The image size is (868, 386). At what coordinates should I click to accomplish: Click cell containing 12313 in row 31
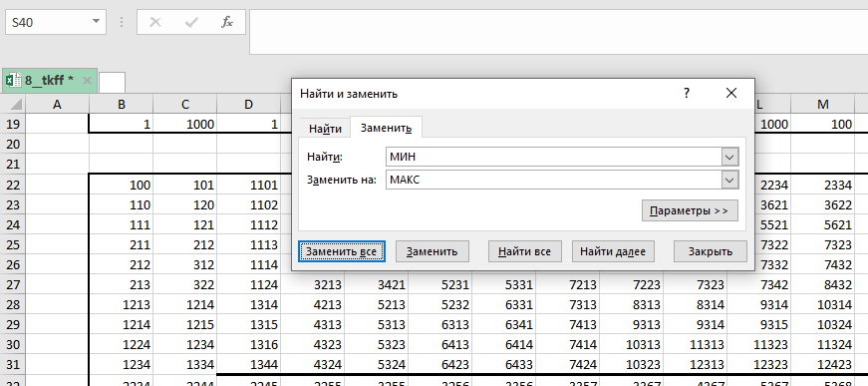[696, 364]
